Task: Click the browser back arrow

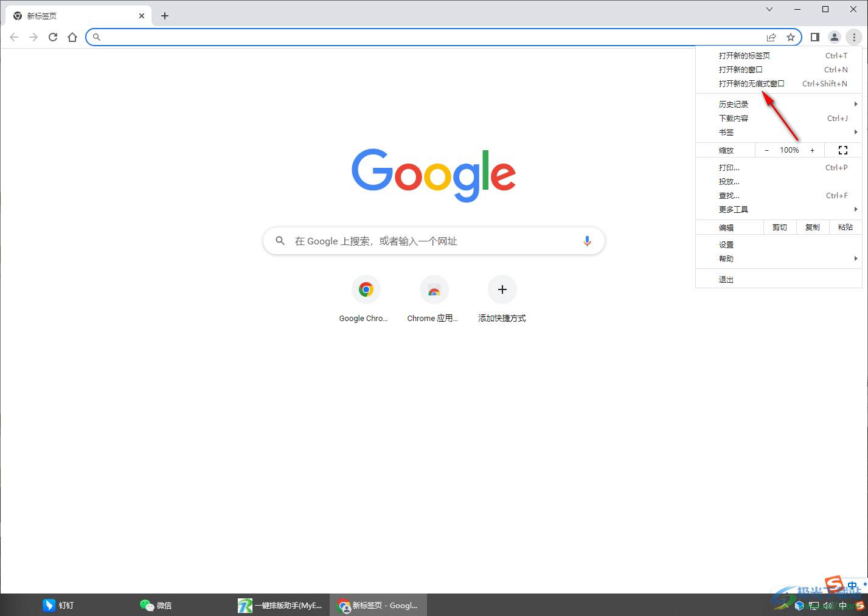Action: click(x=14, y=37)
